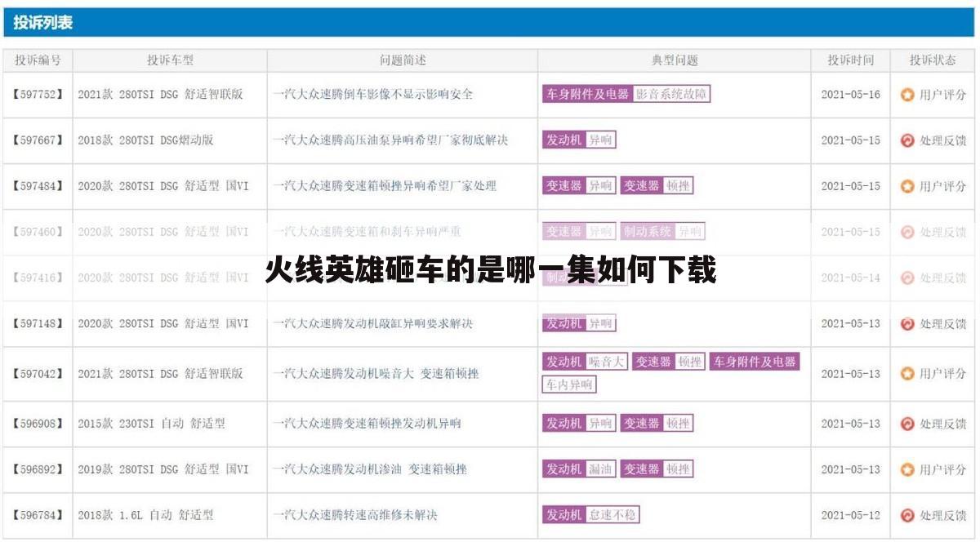The width and height of the screenshot is (980, 542).
Task: Click the 发动机 漏油 tag in row 596892
Action: click(x=579, y=470)
